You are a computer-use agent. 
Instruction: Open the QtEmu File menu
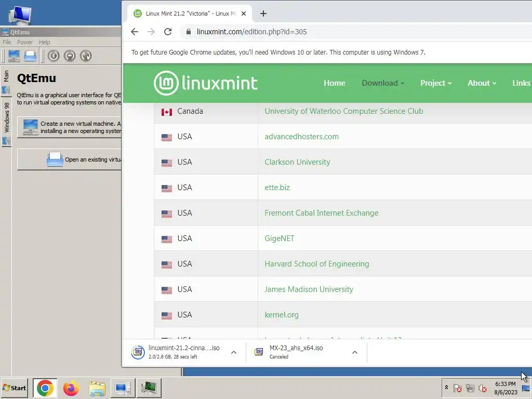(x=7, y=42)
